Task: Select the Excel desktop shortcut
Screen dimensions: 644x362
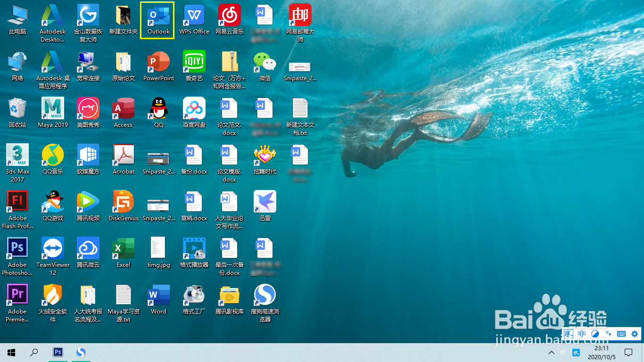Action: click(x=124, y=253)
